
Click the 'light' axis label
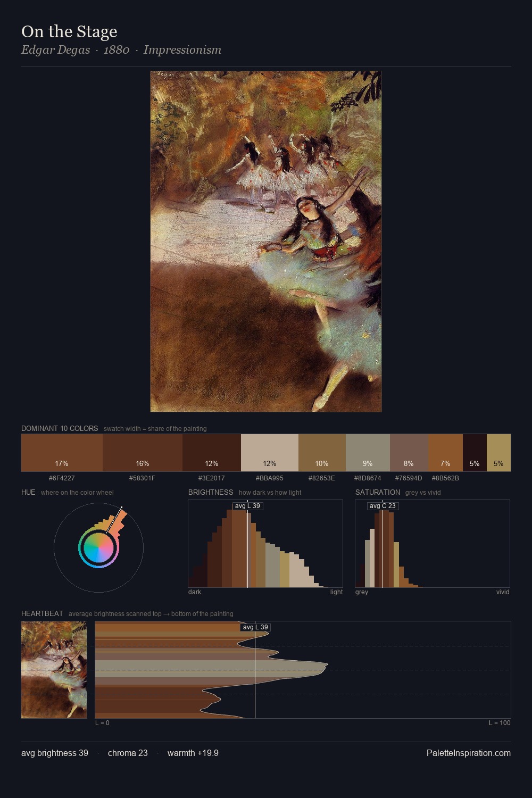(336, 592)
